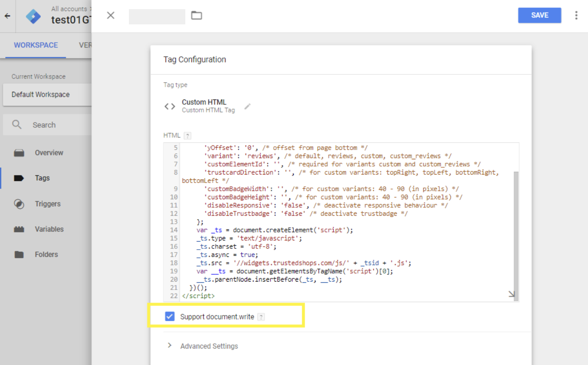Click the Triggers circular icon
588x365 pixels.
pos(19,204)
